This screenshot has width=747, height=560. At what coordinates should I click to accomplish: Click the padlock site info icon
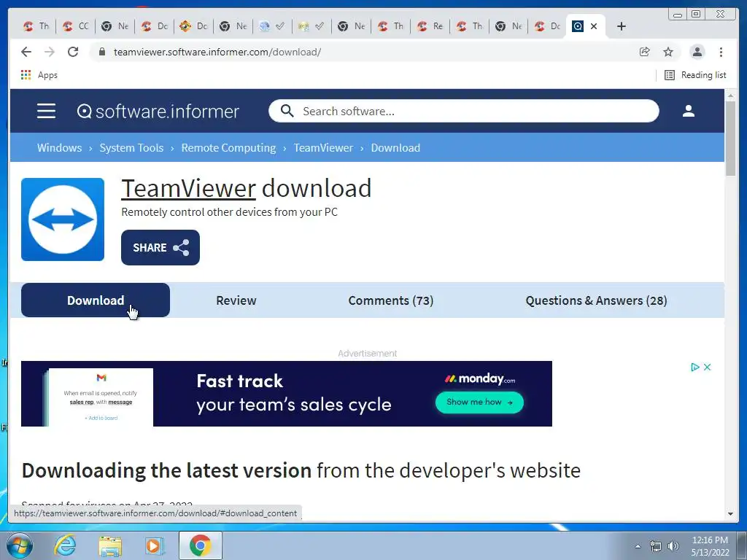pos(101,52)
